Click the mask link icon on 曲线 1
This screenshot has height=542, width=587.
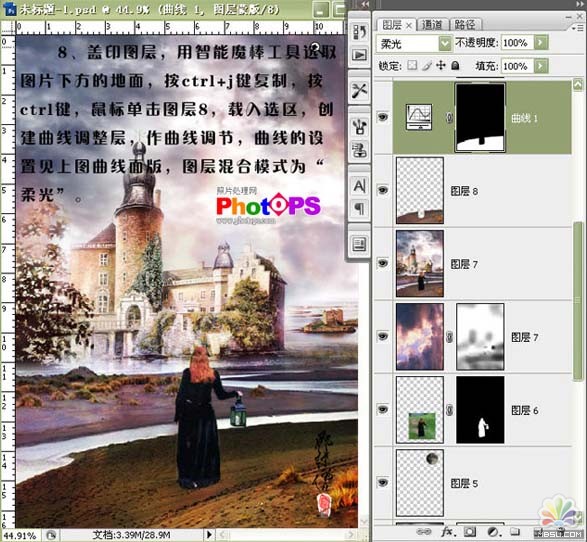[449, 118]
